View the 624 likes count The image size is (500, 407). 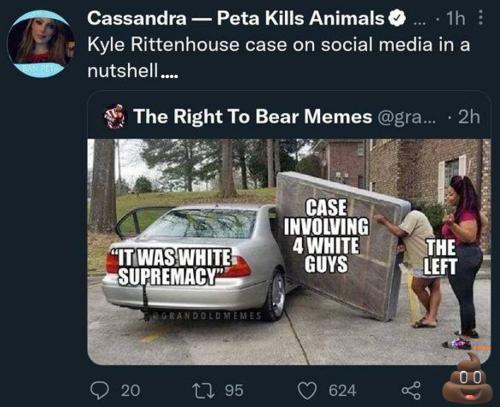click(x=342, y=391)
